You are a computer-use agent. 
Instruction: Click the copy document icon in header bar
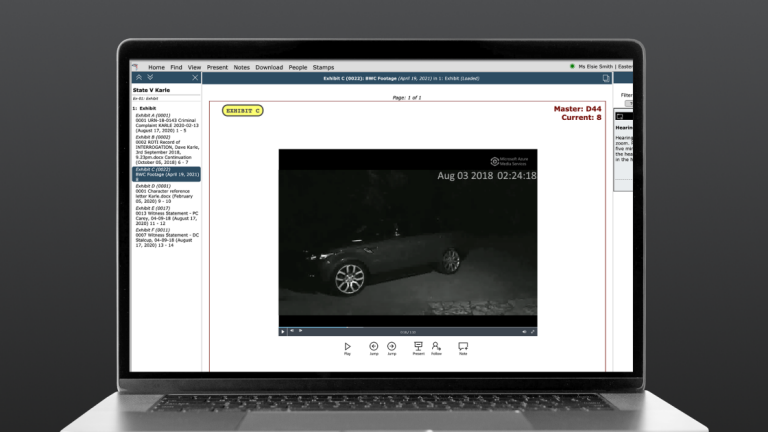606,77
